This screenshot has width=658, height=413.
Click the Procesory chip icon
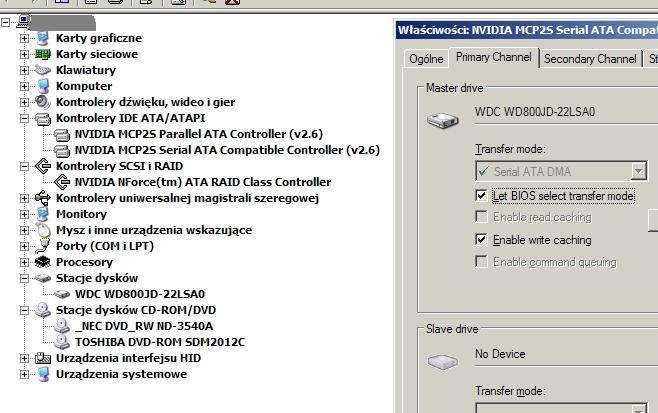tap(43, 262)
